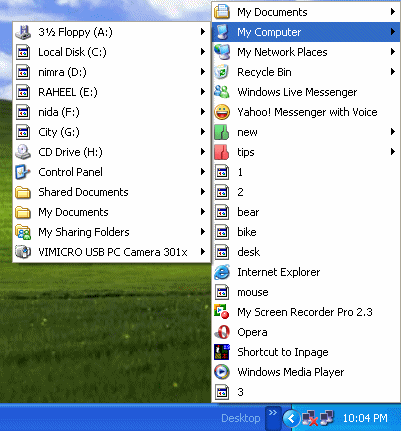This screenshot has height=431, width=401.
Task: Click the Windows Media Player icon
Action: pos(222,372)
